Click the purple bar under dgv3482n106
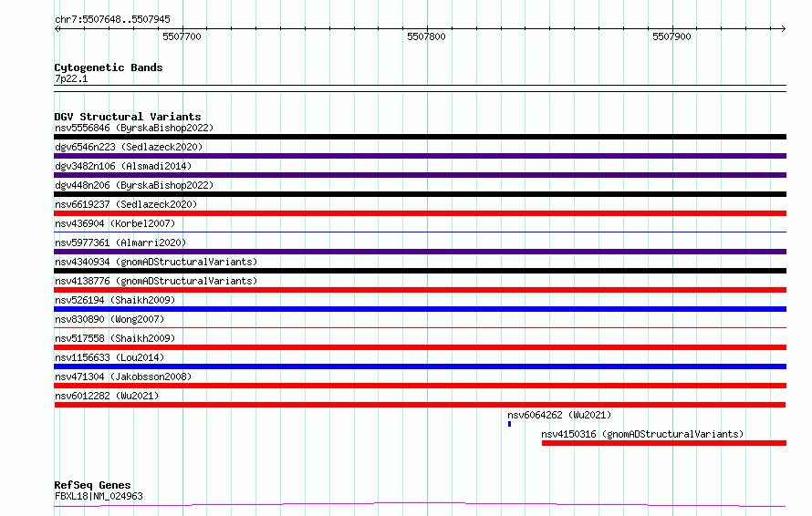The width and height of the screenshot is (812, 516). click(420, 175)
